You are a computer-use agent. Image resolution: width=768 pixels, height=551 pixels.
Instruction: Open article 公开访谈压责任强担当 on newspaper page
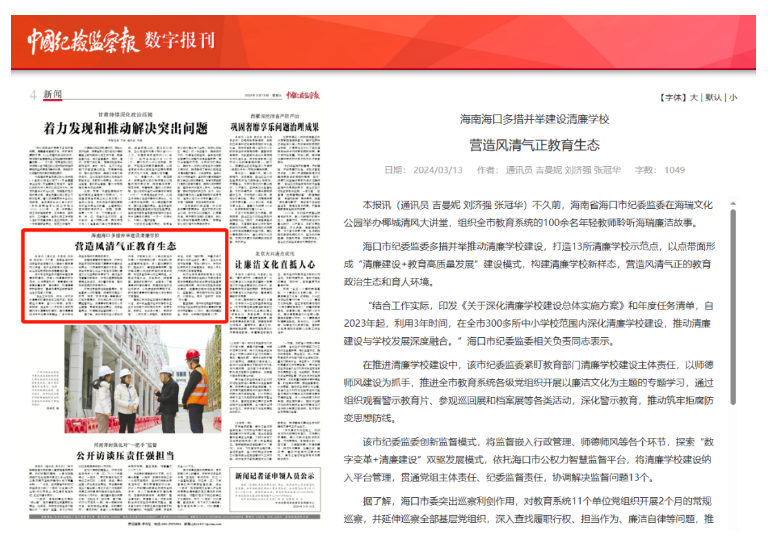pyautogui.click(x=125, y=455)
